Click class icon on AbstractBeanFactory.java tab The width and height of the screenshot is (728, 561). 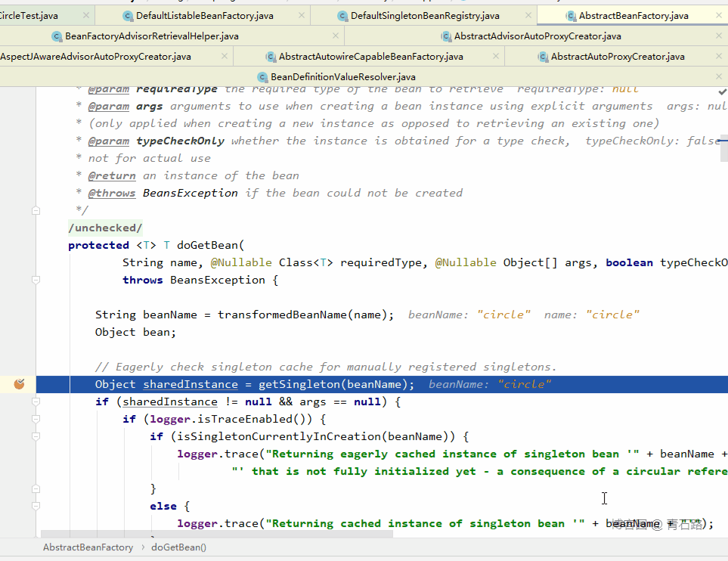click(571, 16)
